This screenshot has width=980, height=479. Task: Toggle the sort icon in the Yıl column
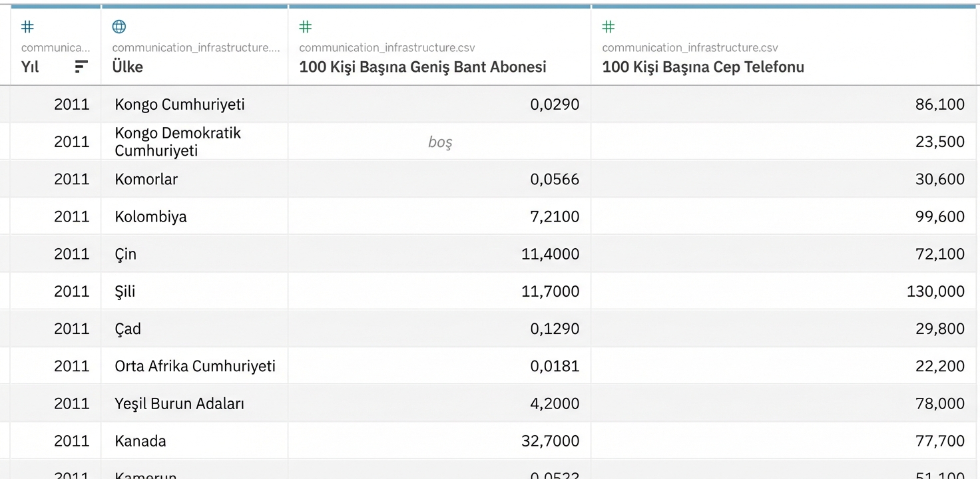coord(81,67)
